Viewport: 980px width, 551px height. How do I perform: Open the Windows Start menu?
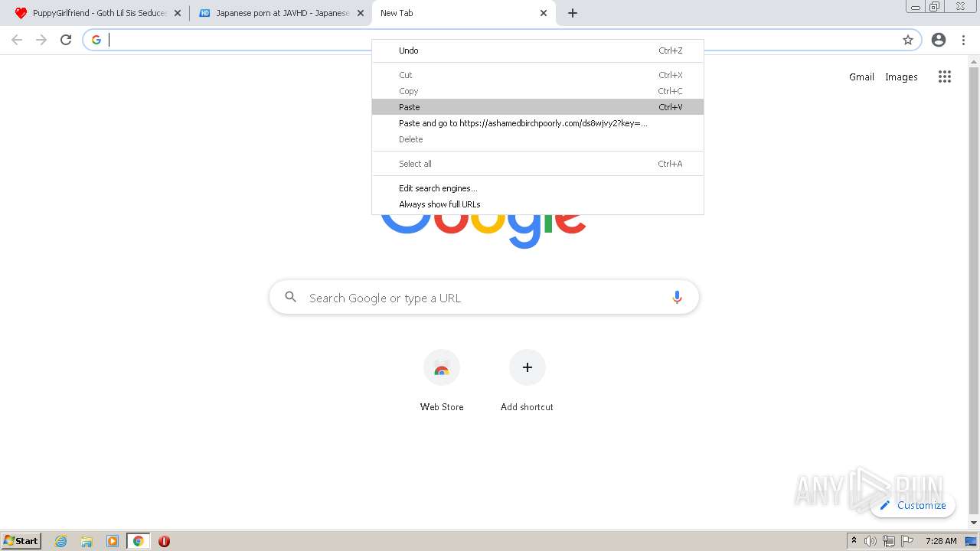(x=21, y=541)
